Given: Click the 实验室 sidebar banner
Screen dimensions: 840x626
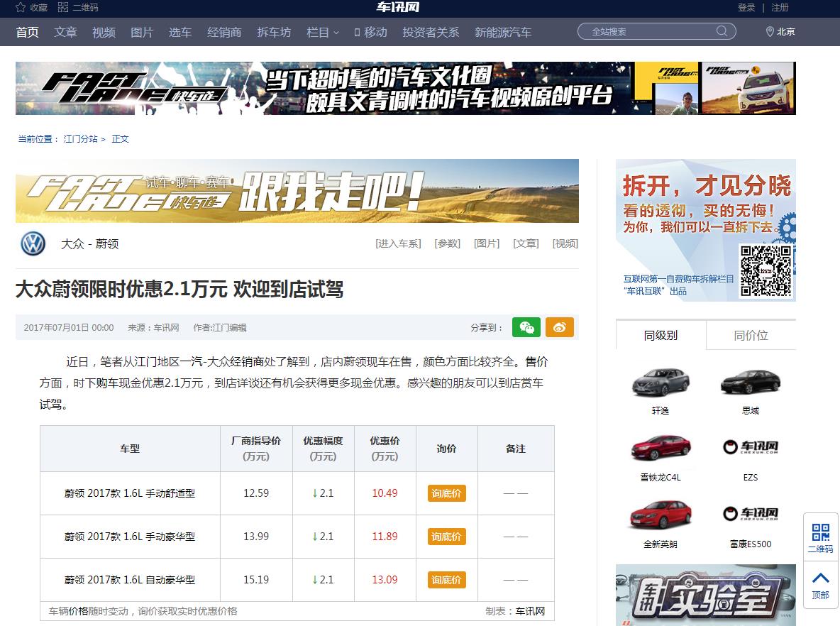Looking at the screenshot, I should [x=705, y=595].
